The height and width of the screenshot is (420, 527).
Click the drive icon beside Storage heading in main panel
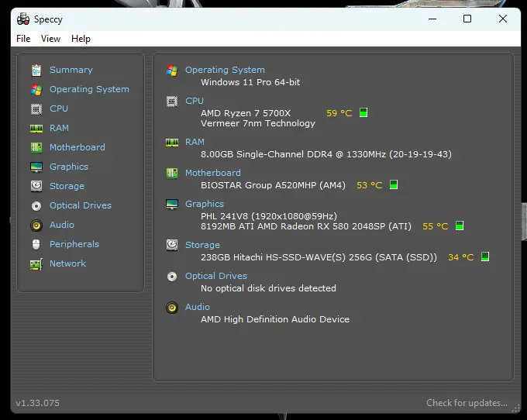point(172,246)
